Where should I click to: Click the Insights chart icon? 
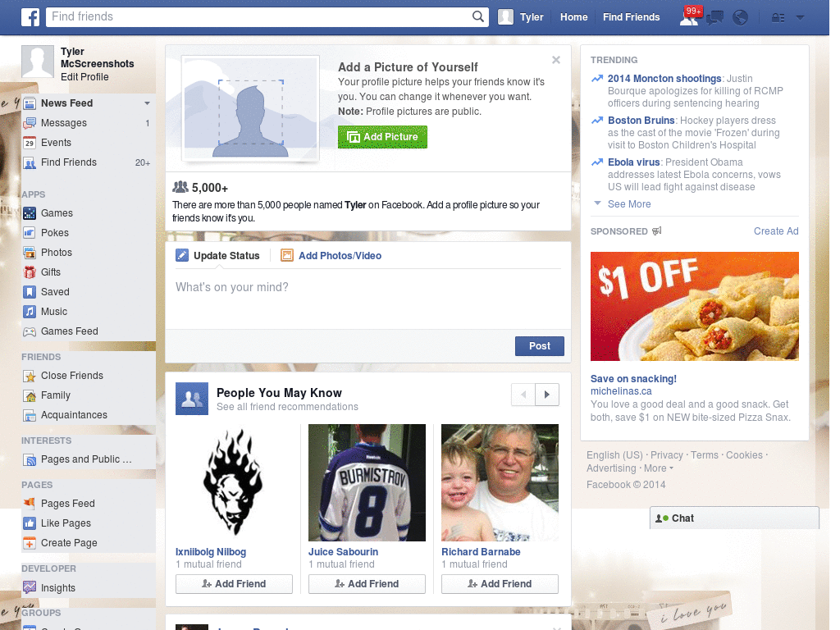30,587
